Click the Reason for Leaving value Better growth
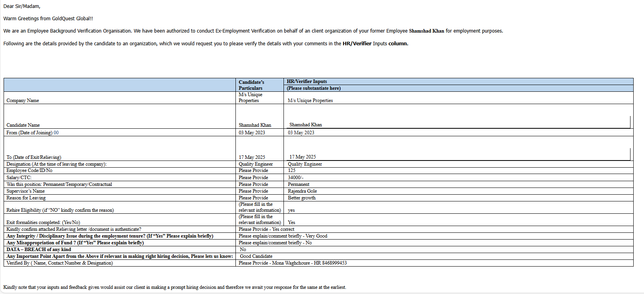This screenshot has width=644, height=294. [301, 198]
